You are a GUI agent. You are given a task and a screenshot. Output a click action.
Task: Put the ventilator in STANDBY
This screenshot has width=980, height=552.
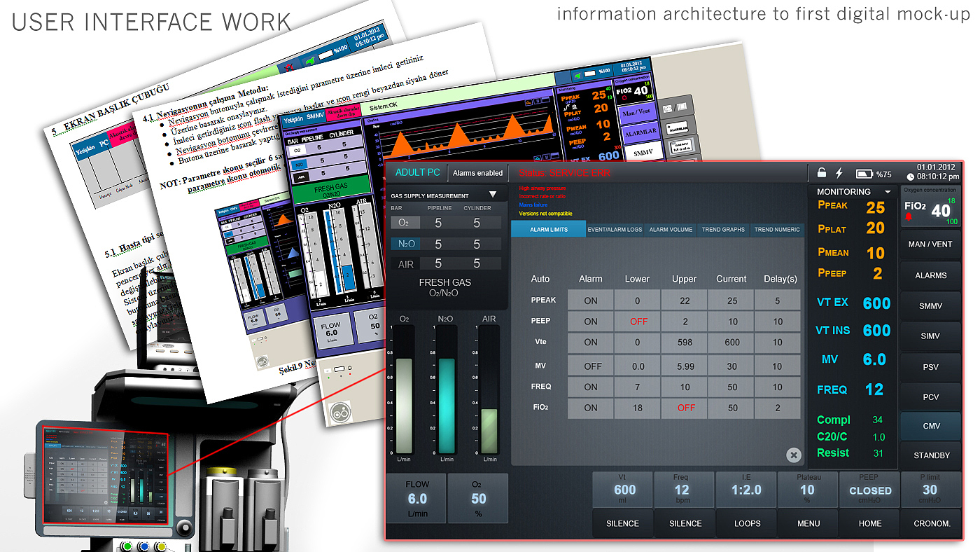(930, 455)
